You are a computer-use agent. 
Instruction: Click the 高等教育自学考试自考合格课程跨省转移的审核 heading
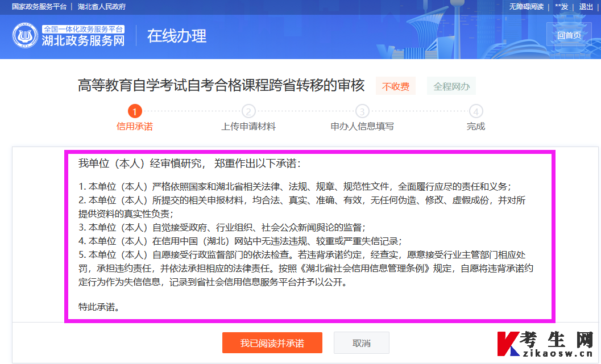tap(221, 85)
